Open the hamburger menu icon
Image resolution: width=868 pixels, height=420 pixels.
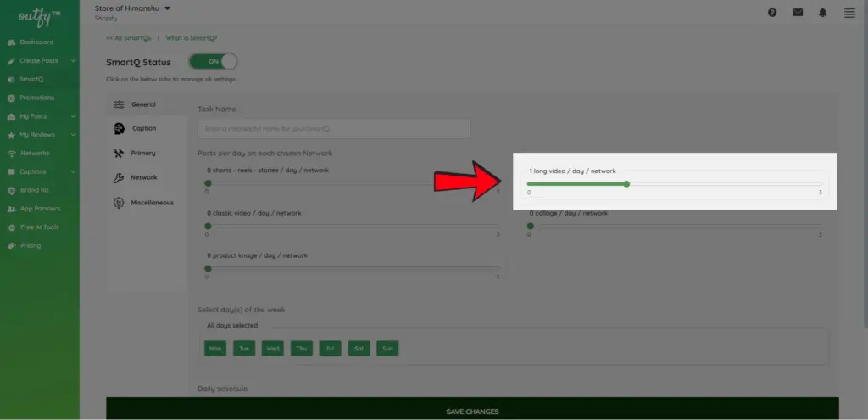849,13
